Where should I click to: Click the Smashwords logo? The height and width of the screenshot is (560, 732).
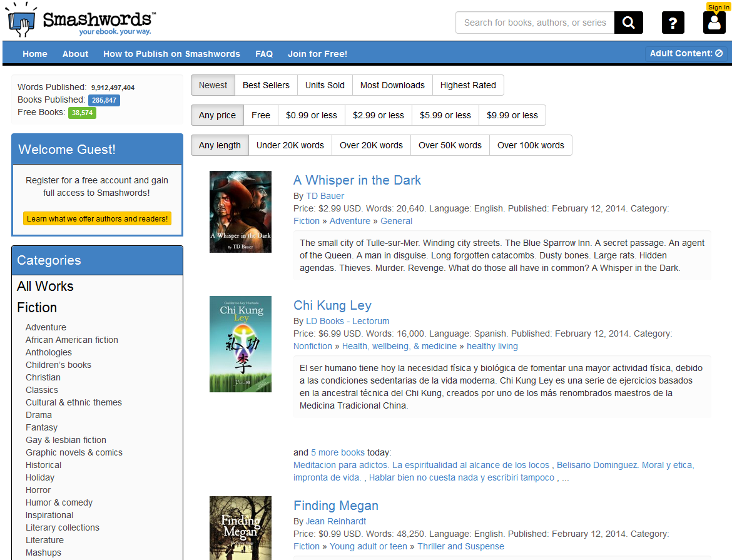[x=81, y=19]
